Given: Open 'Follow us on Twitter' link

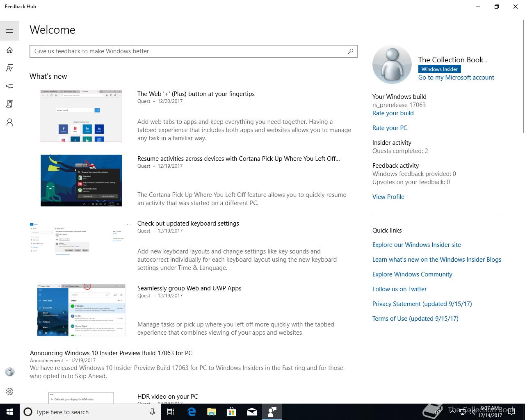Looking at the screenshot, I should pos(399,289).
